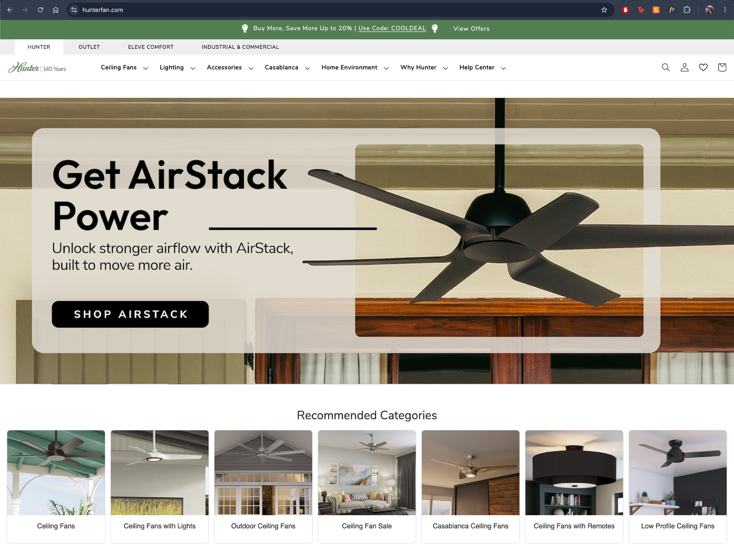Expand the Casablanca menu chevron
Image resolution: width=734 pixels, height=560 pixels.
click(307, 68)
